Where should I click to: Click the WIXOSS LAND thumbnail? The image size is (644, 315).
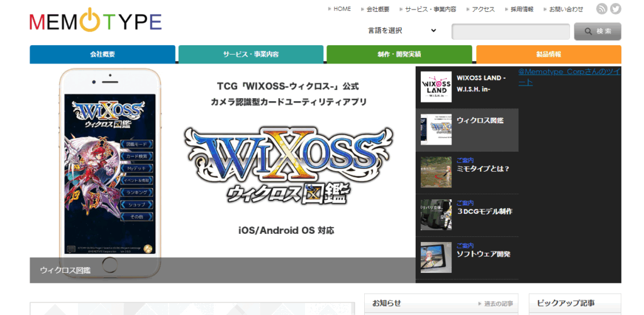point(436,87)
